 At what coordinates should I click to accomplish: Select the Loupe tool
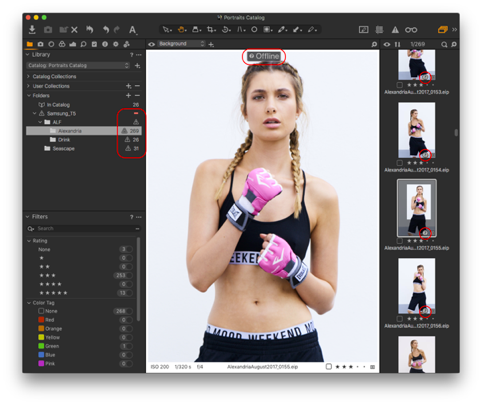(x=196, y=30)
